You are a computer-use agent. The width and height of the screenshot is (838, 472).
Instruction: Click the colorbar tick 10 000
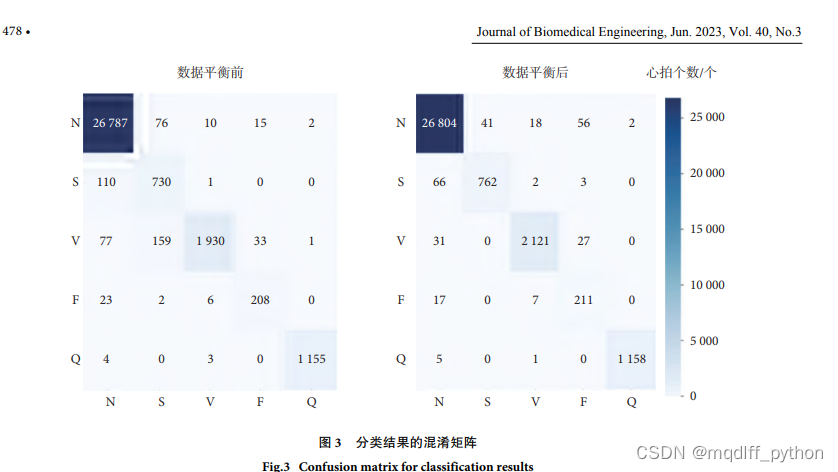pos(707,285)
